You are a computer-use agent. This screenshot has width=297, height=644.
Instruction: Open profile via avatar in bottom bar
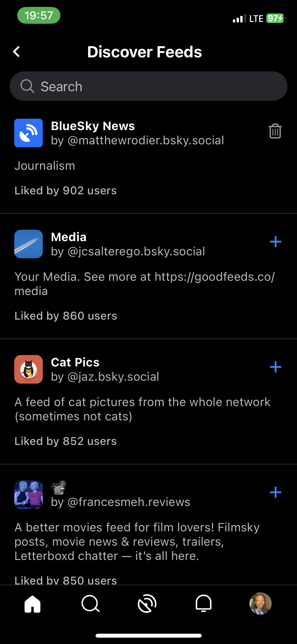pyautogui.click(x=260, y=604)
